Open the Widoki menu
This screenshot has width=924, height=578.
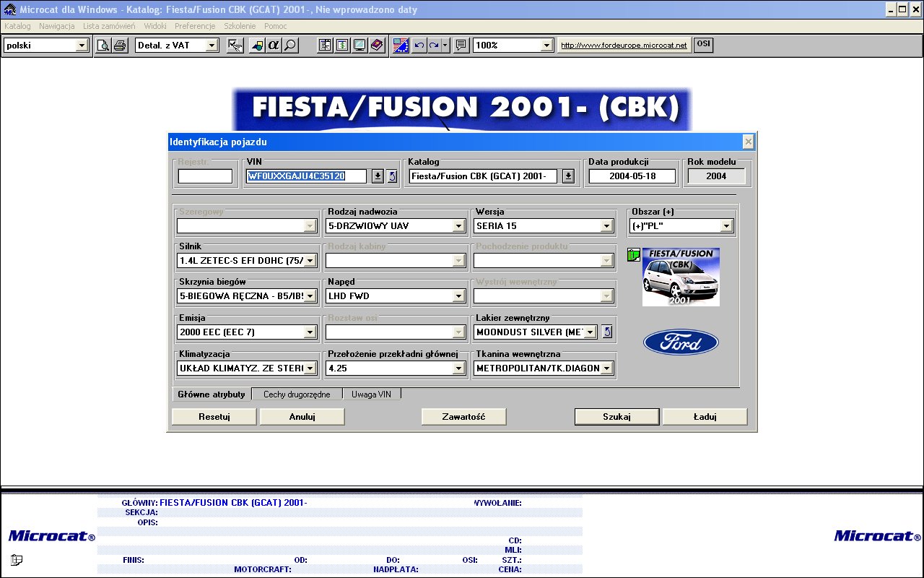click(x=155, y=26)
